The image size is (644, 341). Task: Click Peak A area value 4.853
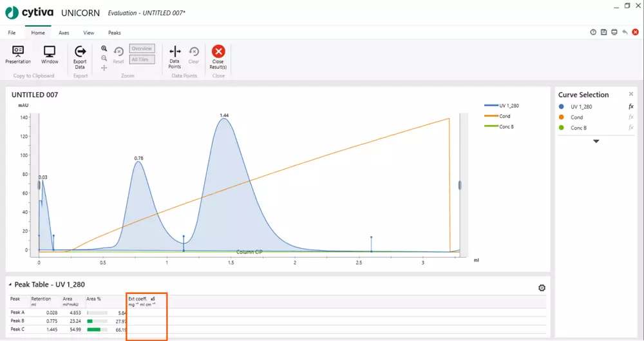(x=75, y=313)
